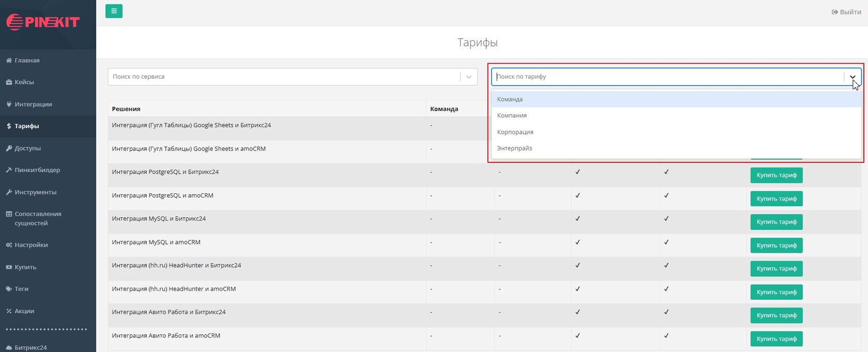
Task: Buy tariff for Авито Работа и Битрикс24
Action: (x=777, y=315)
